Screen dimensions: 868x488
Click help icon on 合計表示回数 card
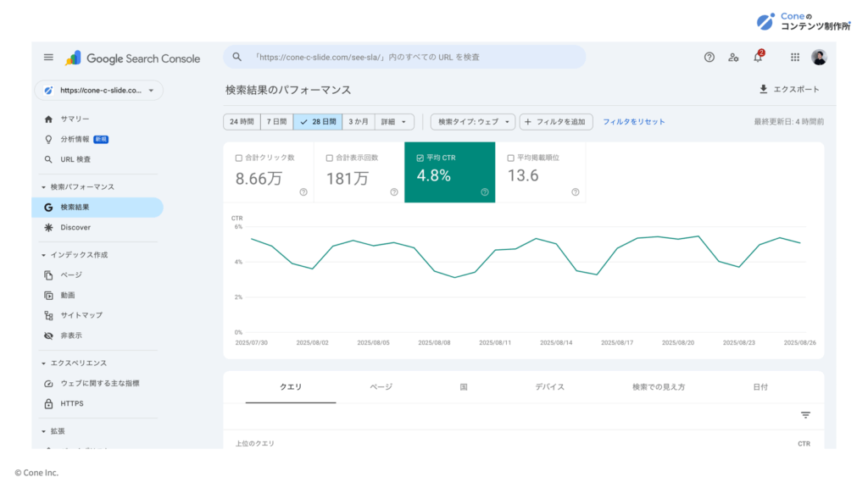(394, 192)
